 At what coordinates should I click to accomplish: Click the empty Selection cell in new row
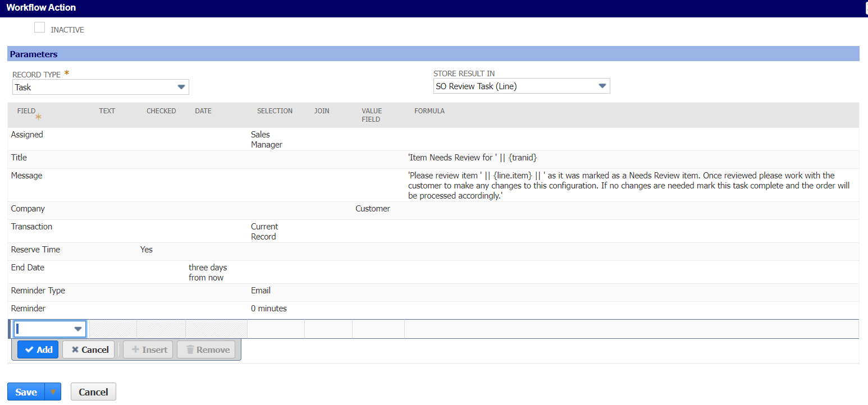point(276,329)
